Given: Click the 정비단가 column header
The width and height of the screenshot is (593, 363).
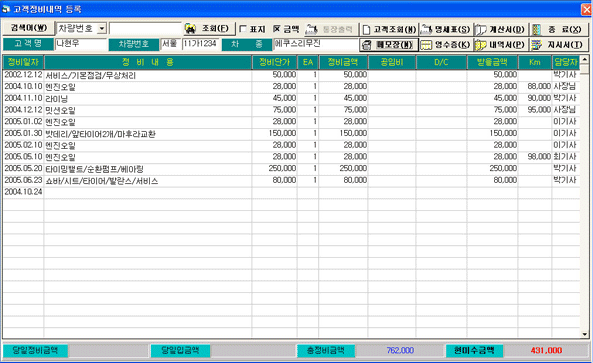Looking at the screenshot, I should (275, 62).
